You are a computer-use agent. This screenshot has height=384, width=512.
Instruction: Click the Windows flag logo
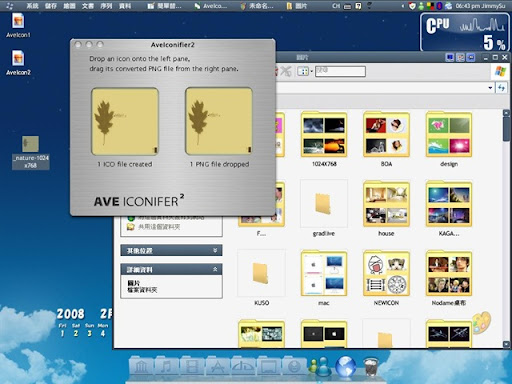[500, 71]
